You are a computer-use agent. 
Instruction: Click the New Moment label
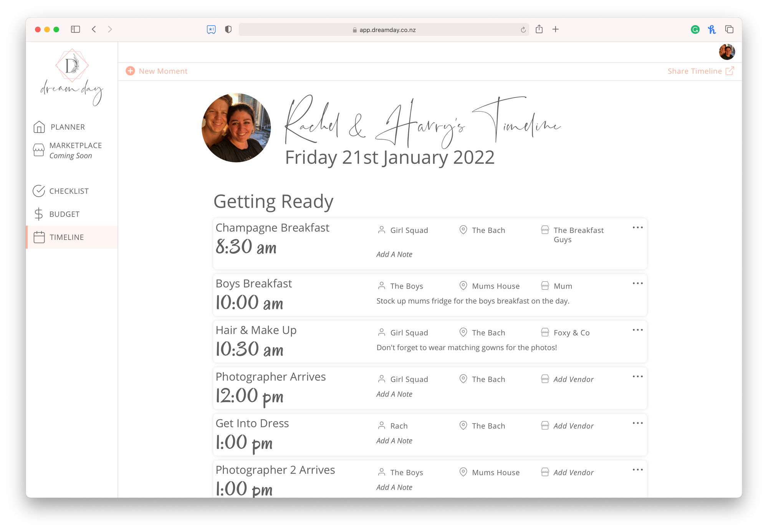point(163,71)
